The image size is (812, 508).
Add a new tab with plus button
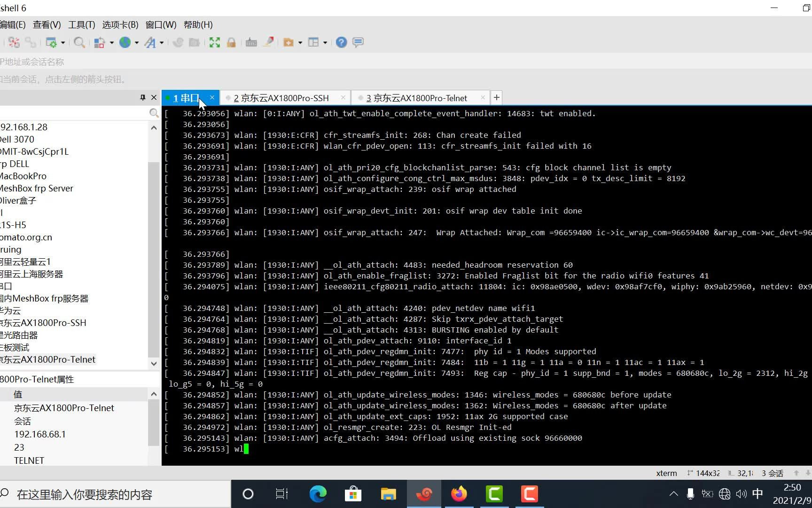(497, 97)
